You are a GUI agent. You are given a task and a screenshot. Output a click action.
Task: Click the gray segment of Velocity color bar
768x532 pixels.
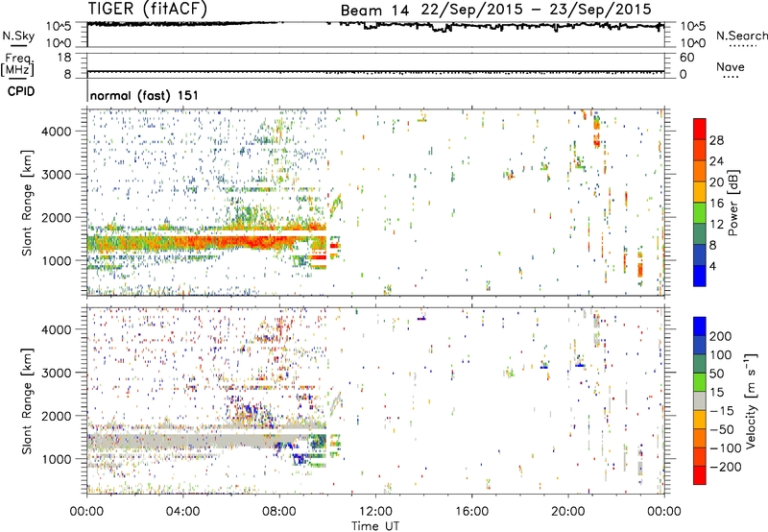click(x=700, y=401)
